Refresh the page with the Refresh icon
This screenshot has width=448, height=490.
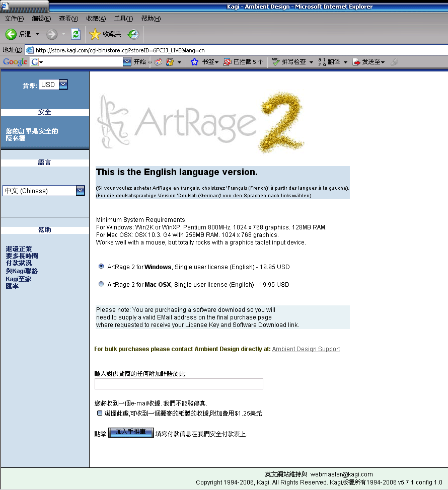(x=76, y=34)
